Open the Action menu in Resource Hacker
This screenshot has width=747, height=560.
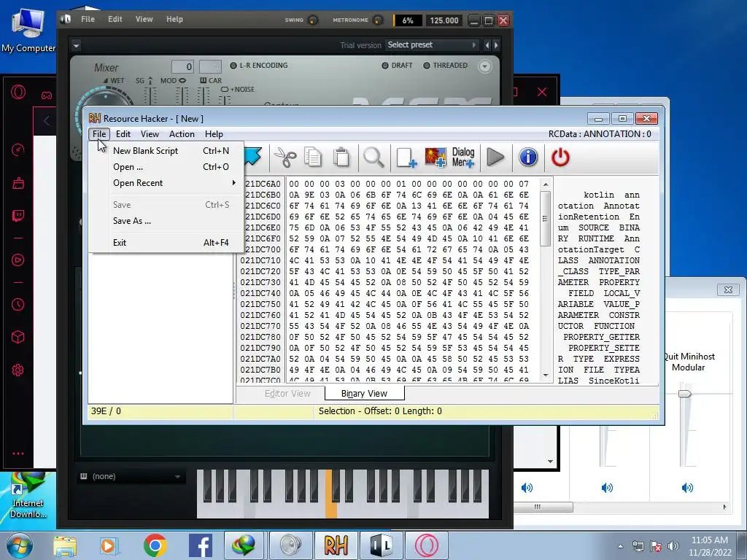click(182, 134)
